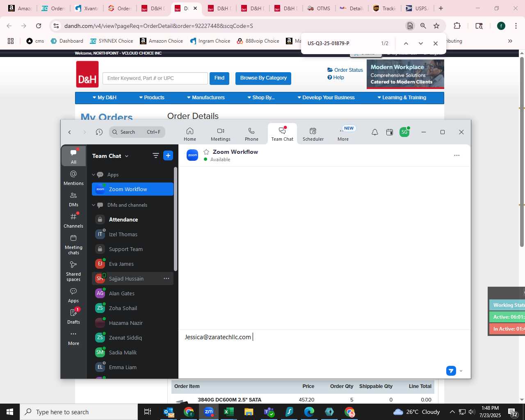This screenshot has width=525, height=420.
Task: Collapse the DMs and channels section
Action: pos(94,205)
